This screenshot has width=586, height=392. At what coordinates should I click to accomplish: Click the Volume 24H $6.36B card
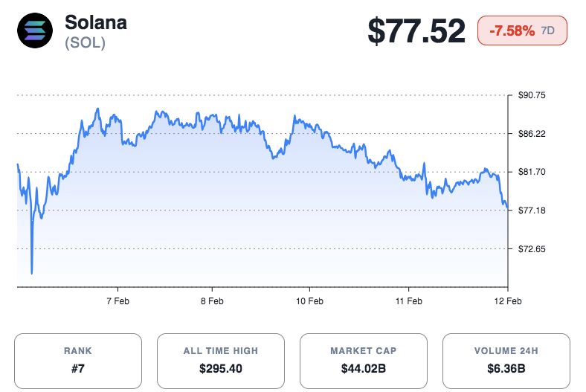coord(506,361)
